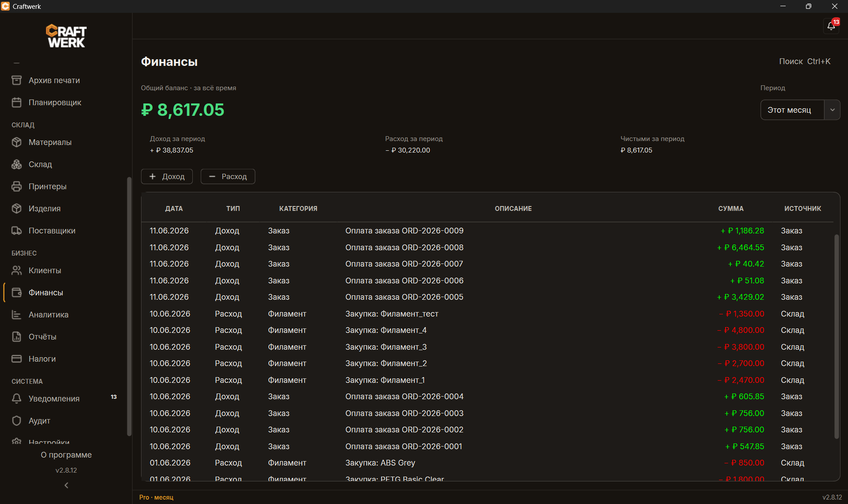
Task: Click the Склад cubes icon
Action: click(16, 164)
